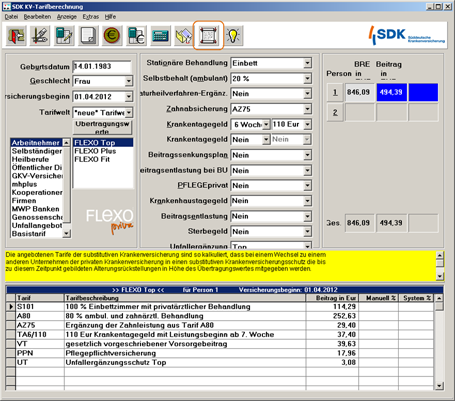Open the Versicherungsbeginn date dropdown
The height and width of the screenshot is (401, 455).
click(x=129, y=97)
